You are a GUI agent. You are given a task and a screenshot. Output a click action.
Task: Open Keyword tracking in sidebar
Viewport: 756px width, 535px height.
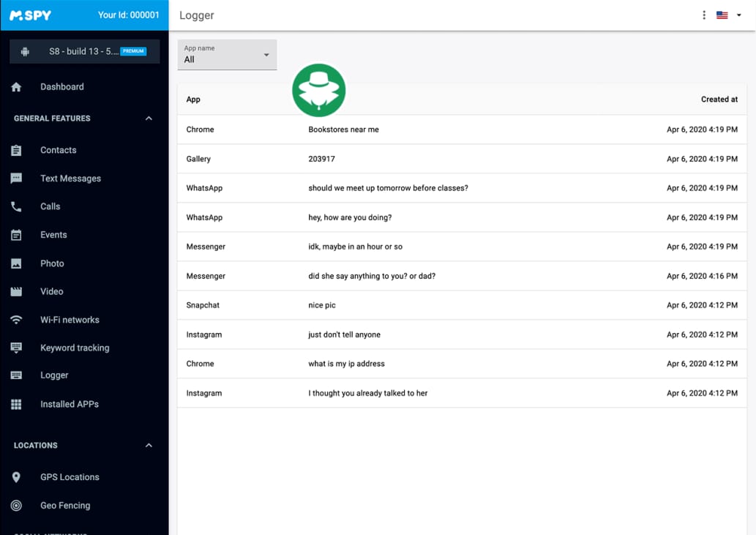pyautogui.click(x=74, y=348)
